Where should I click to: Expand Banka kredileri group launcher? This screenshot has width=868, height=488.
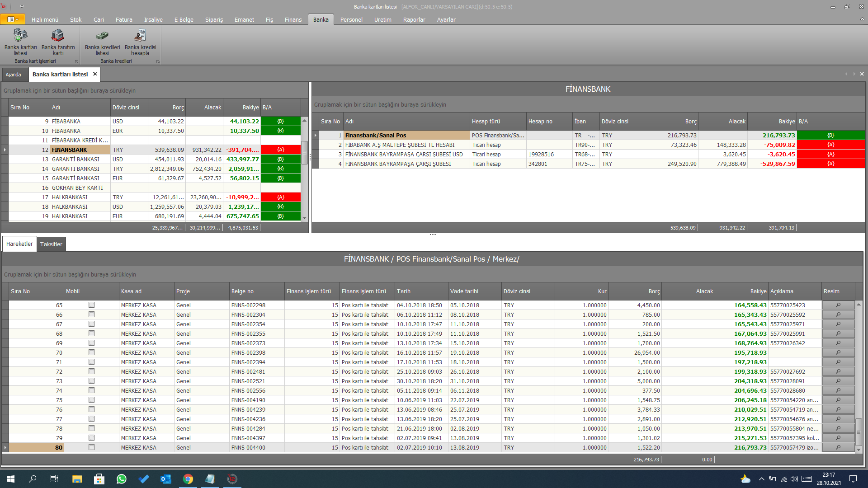click(x=158, y=62)
